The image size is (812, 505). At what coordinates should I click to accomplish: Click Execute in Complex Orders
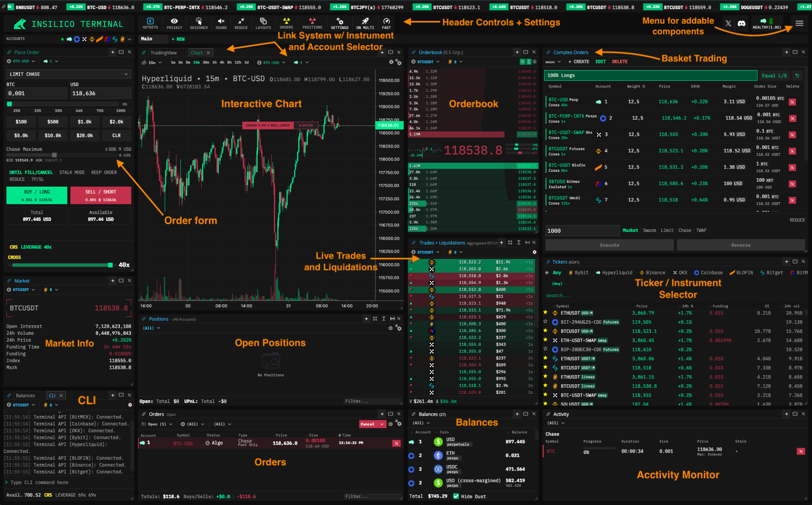609,245
